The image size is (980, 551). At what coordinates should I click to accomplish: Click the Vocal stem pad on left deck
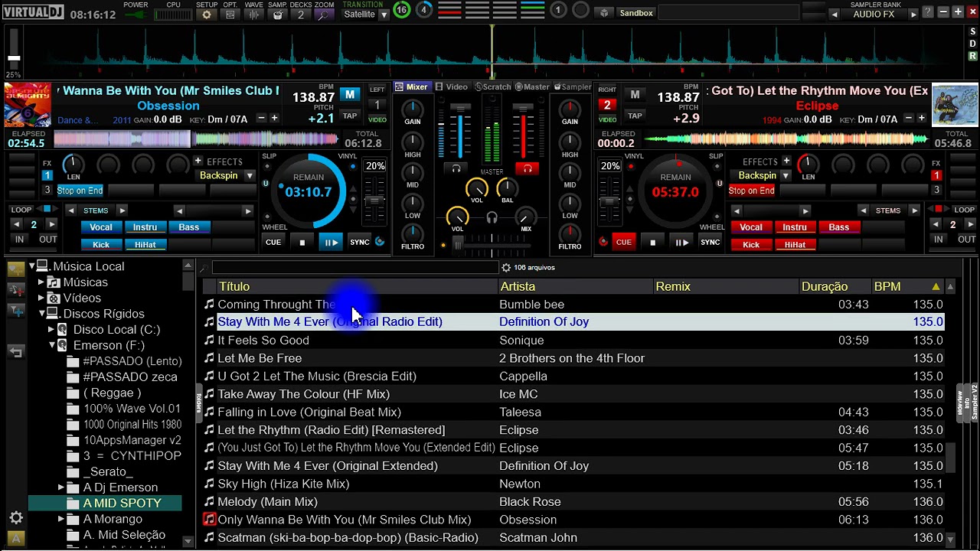[101, 227]
